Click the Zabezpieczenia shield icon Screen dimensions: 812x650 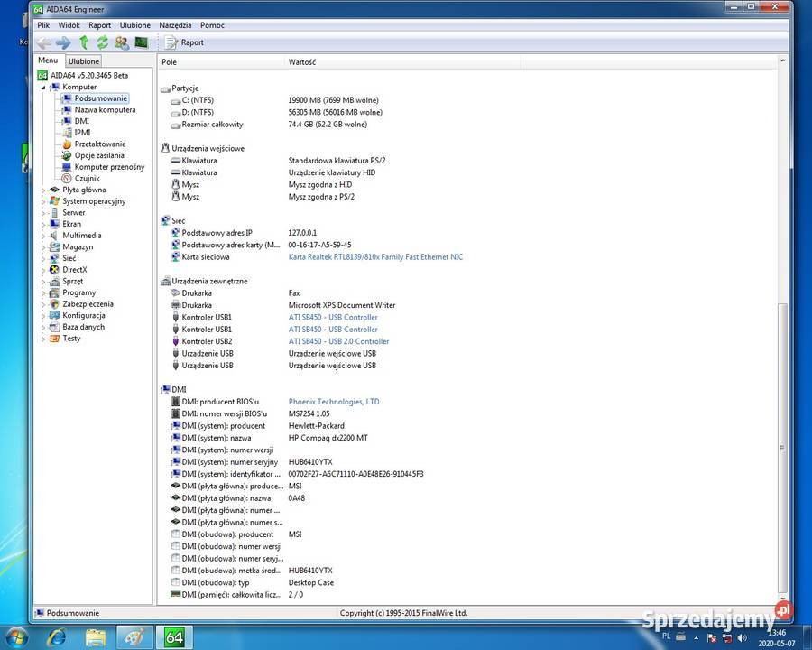[54, 304]
